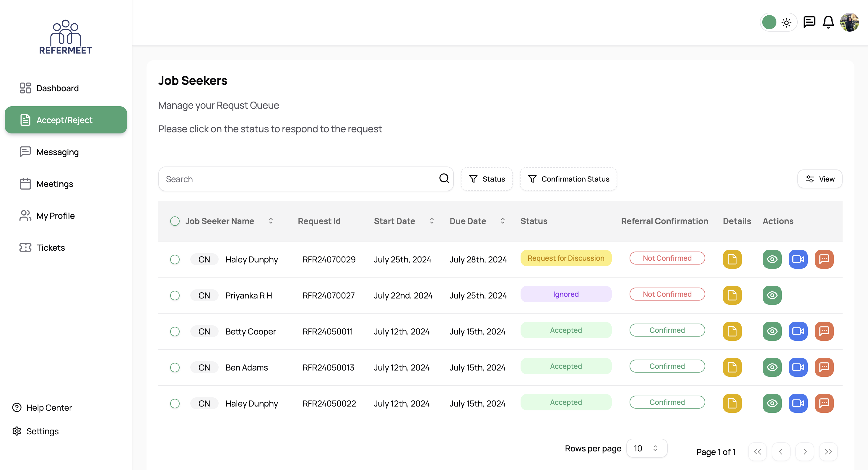Open the Status filter dropdown
Viewport: 868px width, 470px height.
[487, 179]
